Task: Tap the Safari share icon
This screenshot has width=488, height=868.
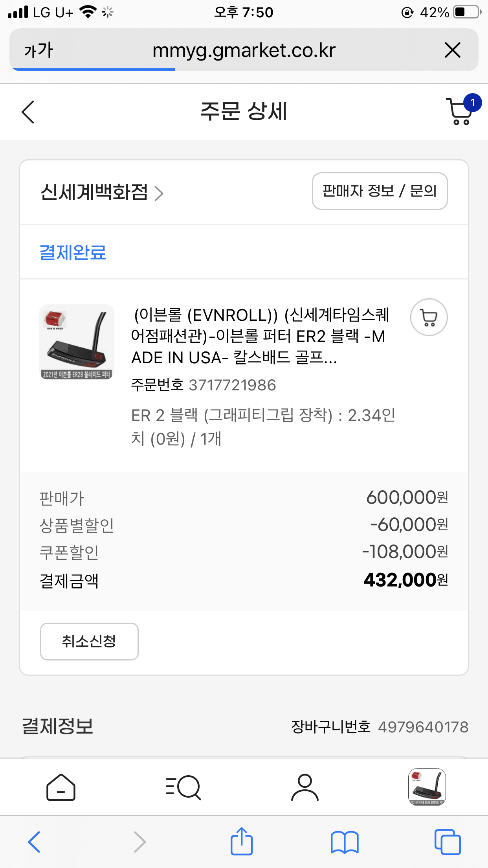Action: click(241, 842)
